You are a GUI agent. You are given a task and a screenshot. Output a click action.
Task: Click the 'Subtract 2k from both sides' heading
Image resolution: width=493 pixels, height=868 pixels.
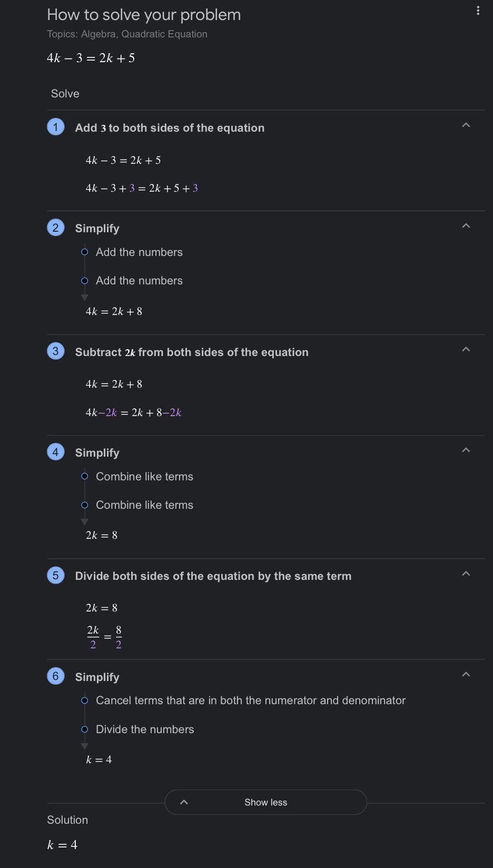pyautogui.click(x=192, y=352)
